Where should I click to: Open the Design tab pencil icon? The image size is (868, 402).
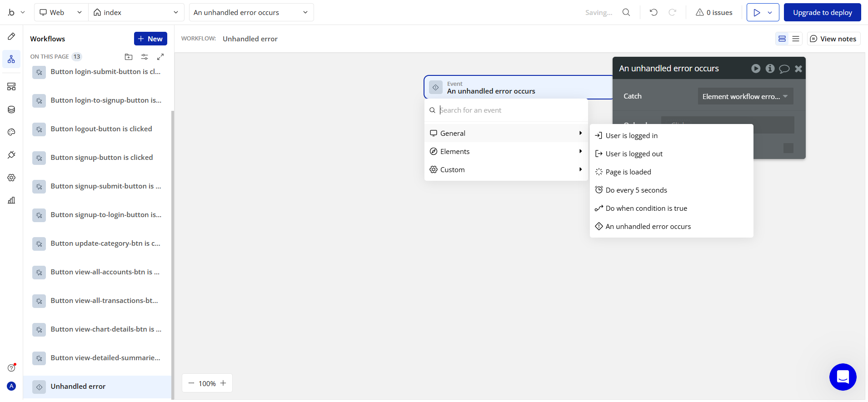point(11,36)
